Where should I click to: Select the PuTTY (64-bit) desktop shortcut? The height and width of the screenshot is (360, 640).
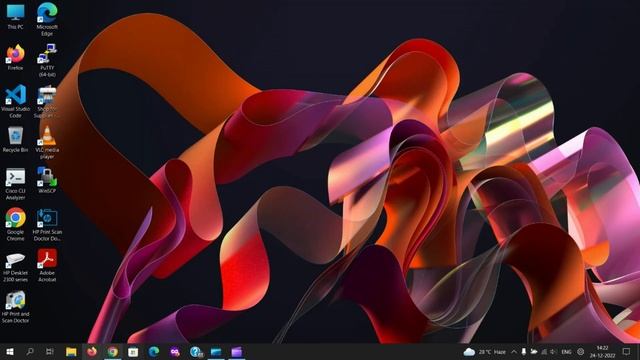47,60
